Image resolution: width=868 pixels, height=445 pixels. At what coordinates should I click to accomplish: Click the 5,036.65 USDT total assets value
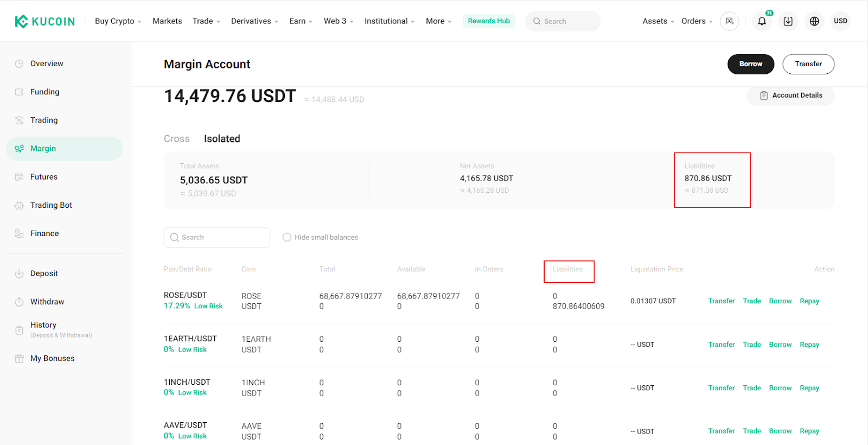(x=214, y=180)
